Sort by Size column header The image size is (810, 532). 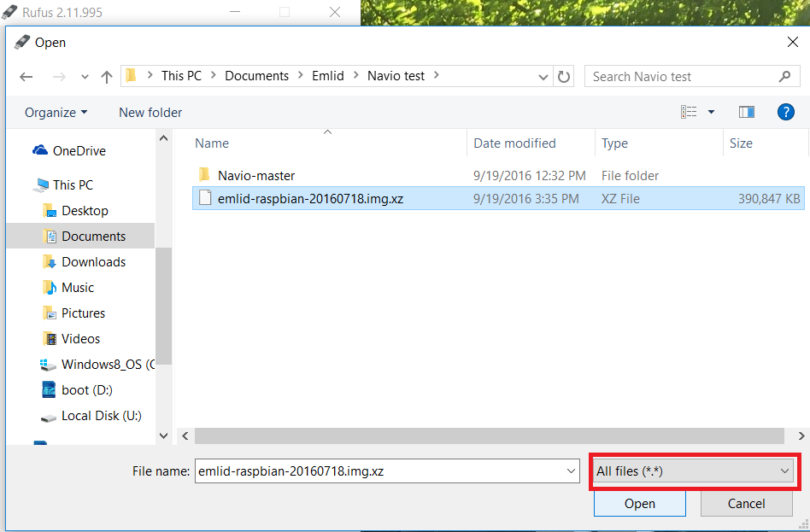point(741,143)
